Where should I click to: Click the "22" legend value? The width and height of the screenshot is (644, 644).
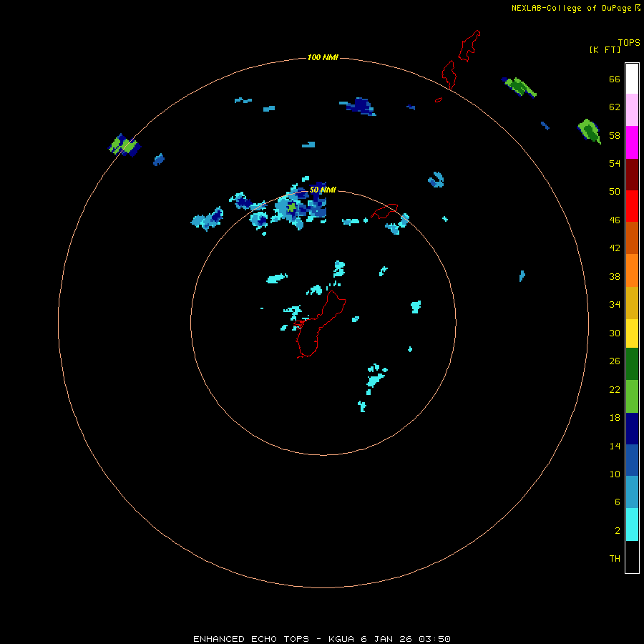615,389
